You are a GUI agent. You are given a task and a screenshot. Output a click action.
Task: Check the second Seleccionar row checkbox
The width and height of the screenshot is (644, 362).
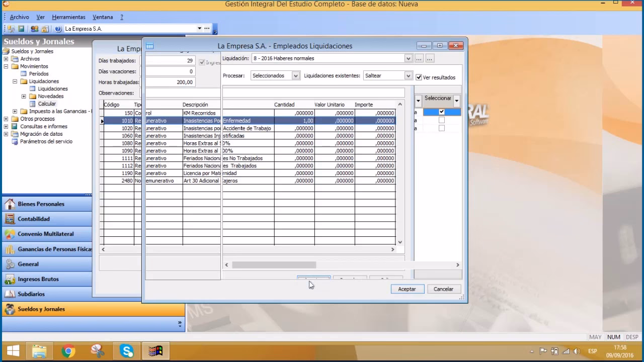tap(442, 120)
